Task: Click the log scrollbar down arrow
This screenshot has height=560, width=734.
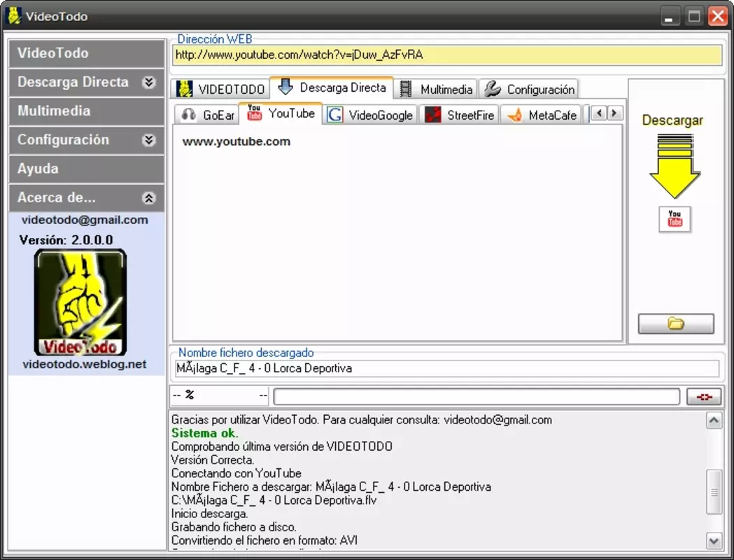Action: 714,541
